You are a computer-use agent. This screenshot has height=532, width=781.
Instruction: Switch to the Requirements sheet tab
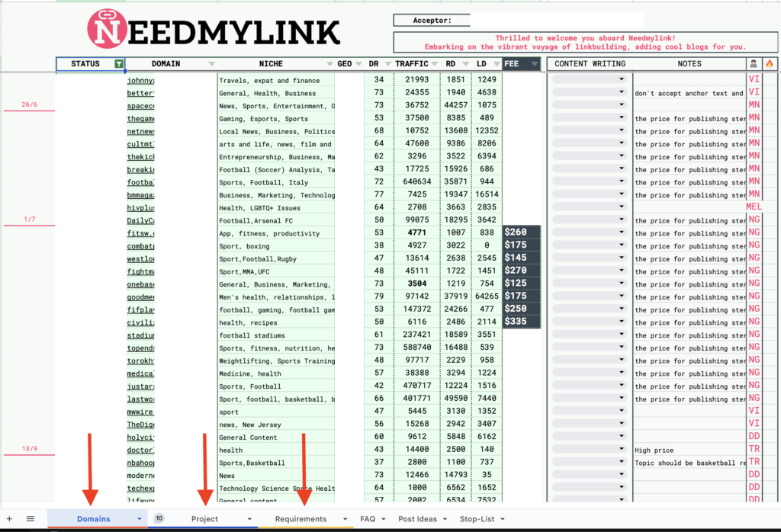[x=301, y=519]
